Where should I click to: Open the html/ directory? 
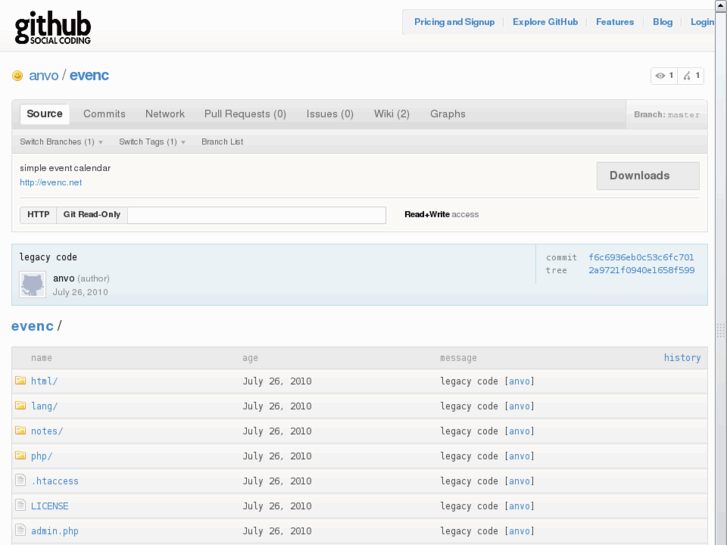[x=45, y=381]
